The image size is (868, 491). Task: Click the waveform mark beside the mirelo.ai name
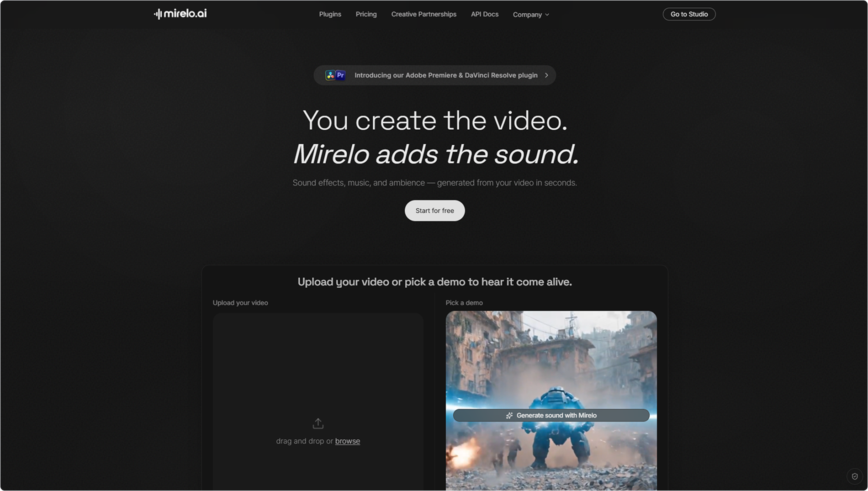pos(158,13)
